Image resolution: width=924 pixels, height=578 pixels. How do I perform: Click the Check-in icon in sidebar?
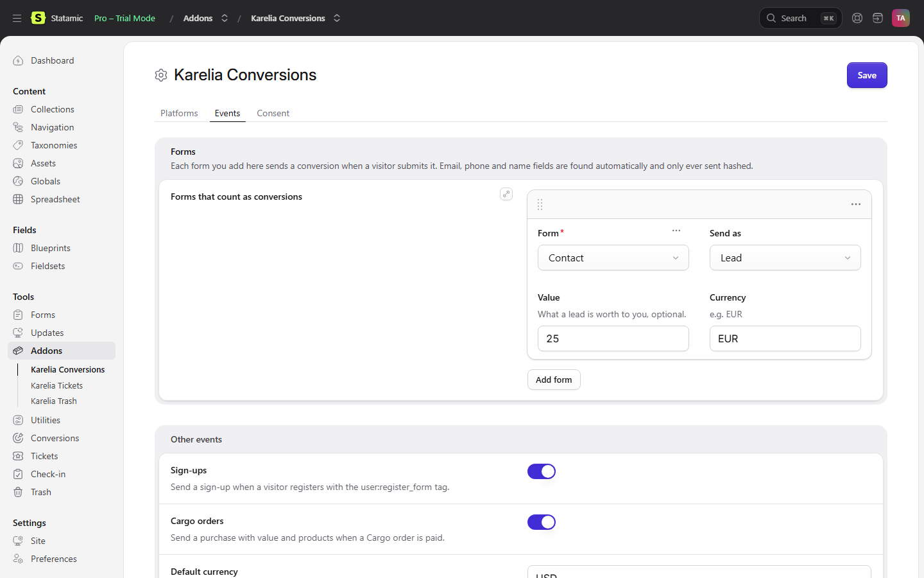[18, 474]
